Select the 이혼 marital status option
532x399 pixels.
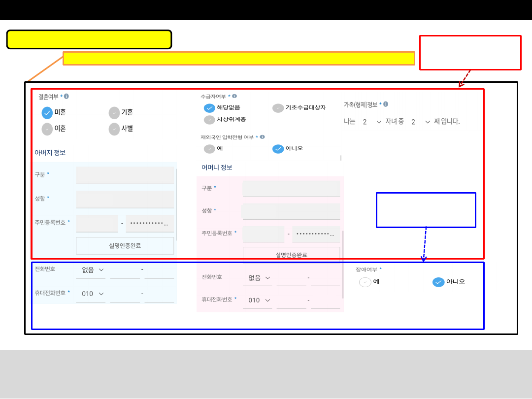[x=47, y=129]
